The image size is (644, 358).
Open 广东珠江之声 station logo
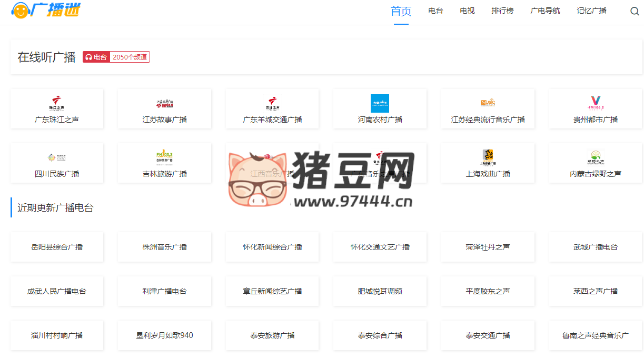57,103
